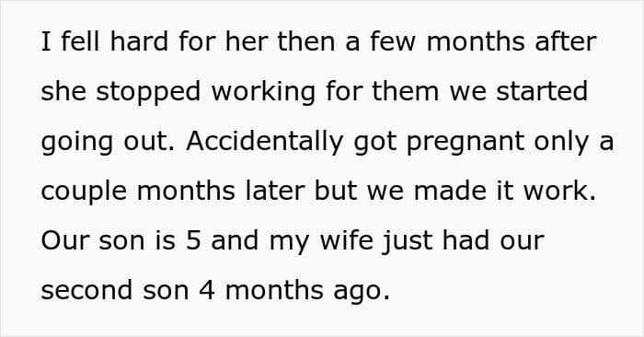Click the word "few" in the first line
Viewport: 644px width, 337px height.
click(392, 41)
